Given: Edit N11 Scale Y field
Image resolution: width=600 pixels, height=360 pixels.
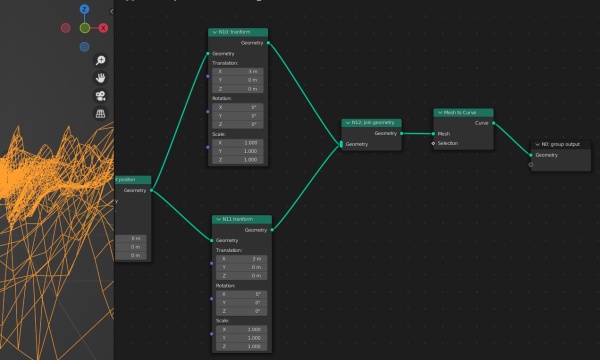Looking at the screenshot, I should coord(241,338).
